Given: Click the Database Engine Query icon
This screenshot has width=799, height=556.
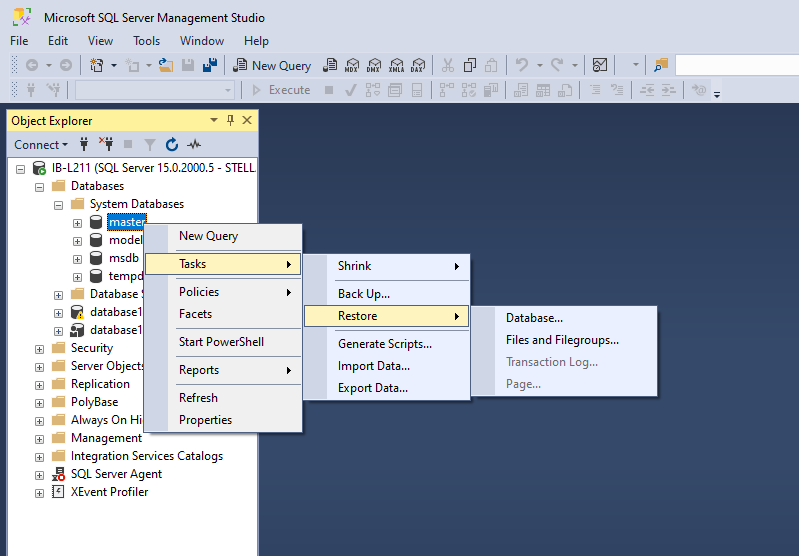Looking at the screenshot, I should (x=330, y=65).
